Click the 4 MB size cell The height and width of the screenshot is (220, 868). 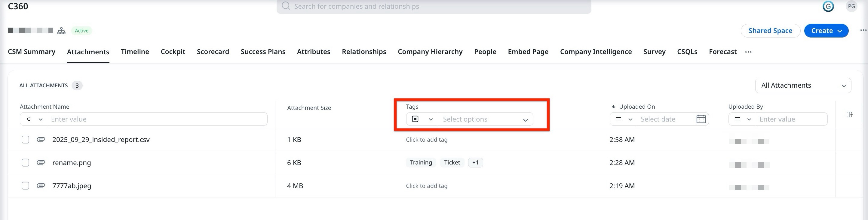click(295, 186)
